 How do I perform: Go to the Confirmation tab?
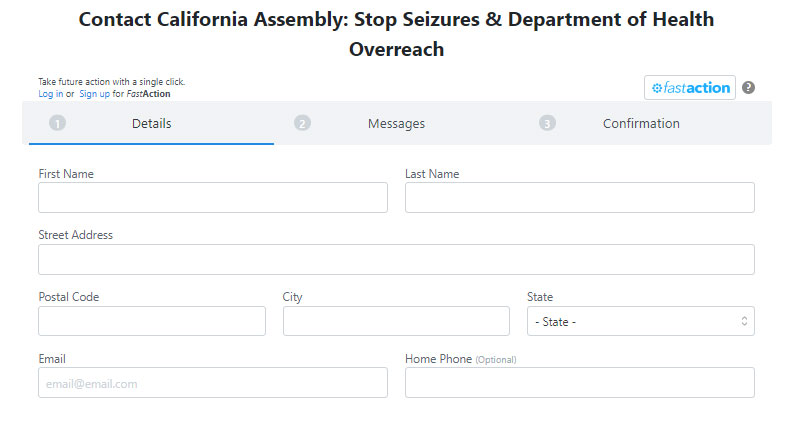pos(641,124)
